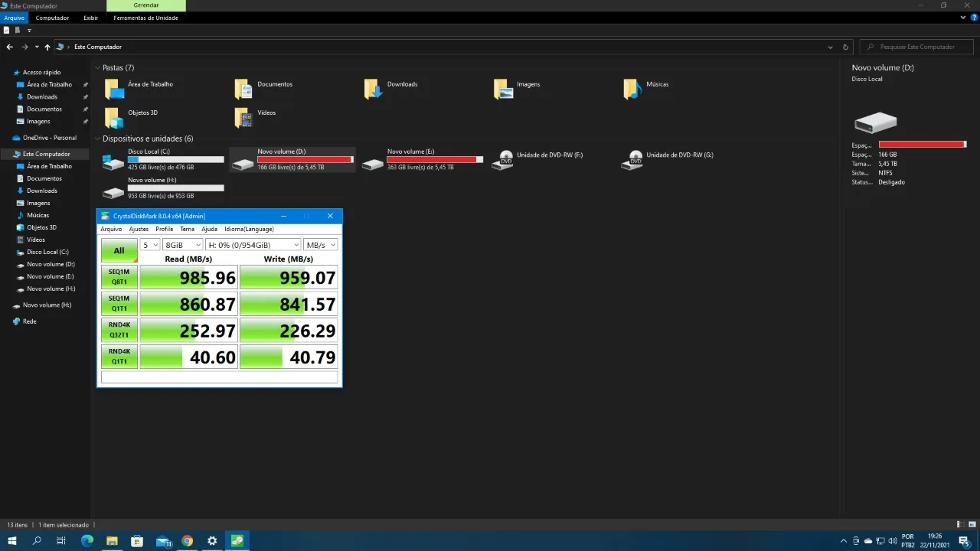Run the RND4K Q1T1 test
Viewport: 980px width, 551px height.
click(x=119, y=357)
